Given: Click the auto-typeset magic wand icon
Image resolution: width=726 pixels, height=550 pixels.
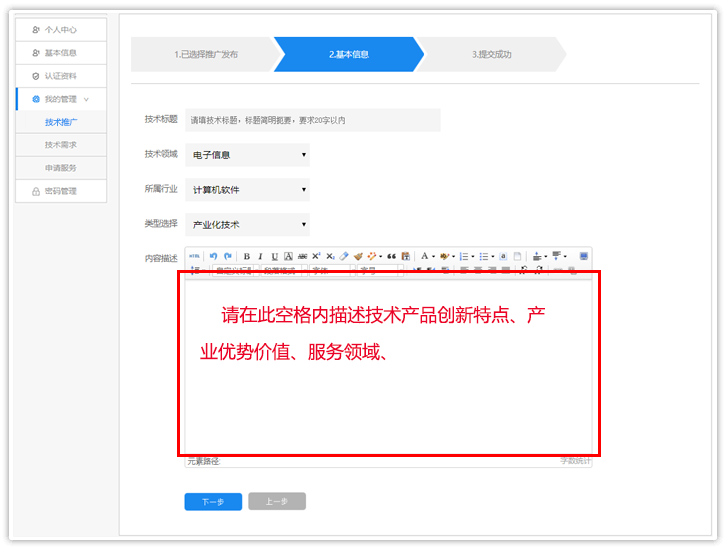Looking at the screenshot, I should pyautogui.click(x=372, y=256).
